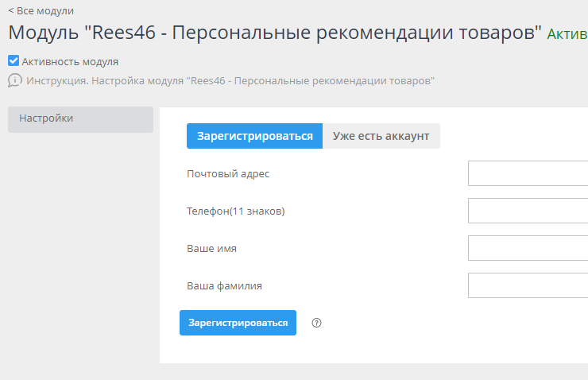The height and width of the screenshot is (380, 588).
Task: Click the Ваша фамилия field label
Action: coord(224,285)
